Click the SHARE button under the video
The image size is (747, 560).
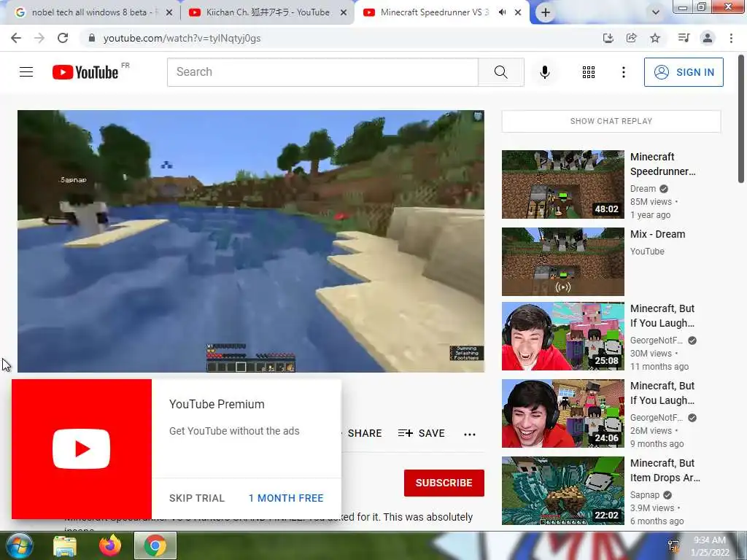click(x=364, y=433)
